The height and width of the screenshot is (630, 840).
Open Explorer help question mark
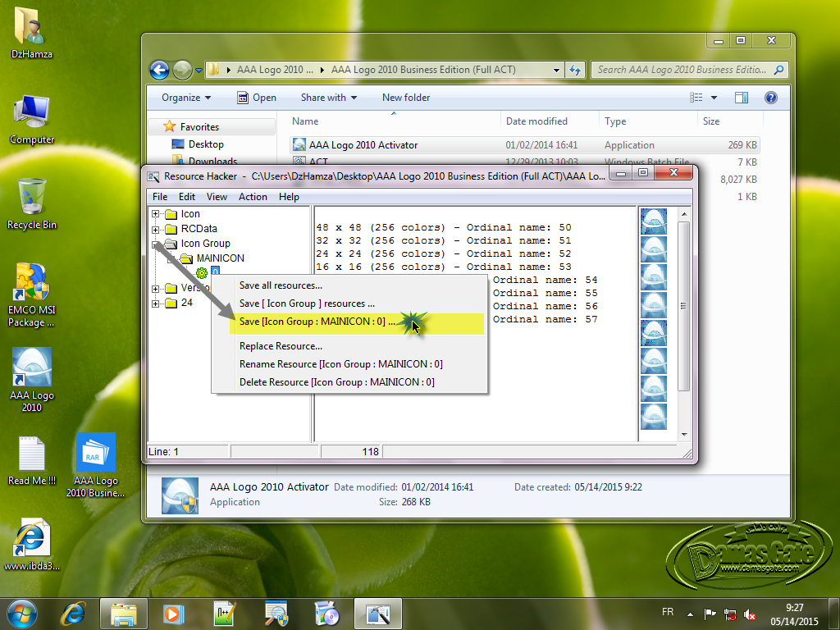pyautogui.click(x=771, y=98)
